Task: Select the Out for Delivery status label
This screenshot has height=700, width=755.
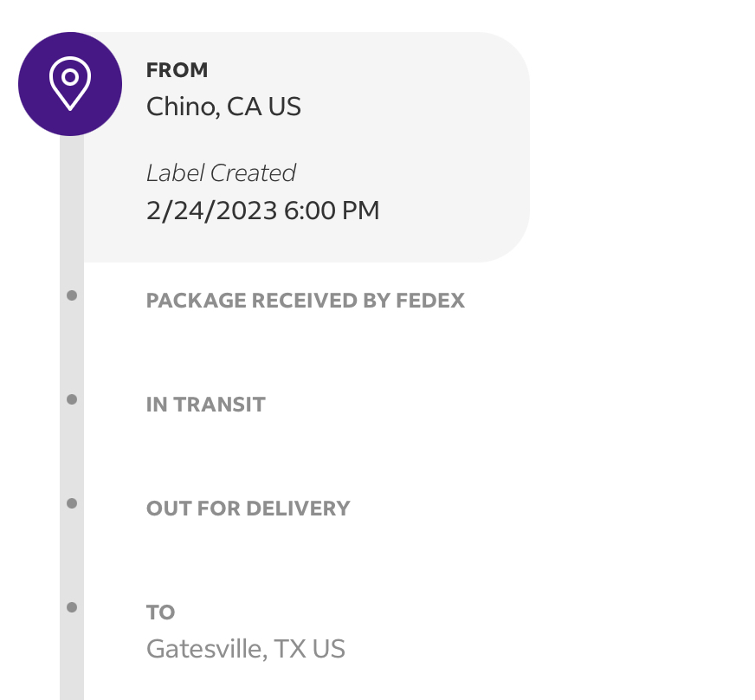Action: [x=248, y=508]
